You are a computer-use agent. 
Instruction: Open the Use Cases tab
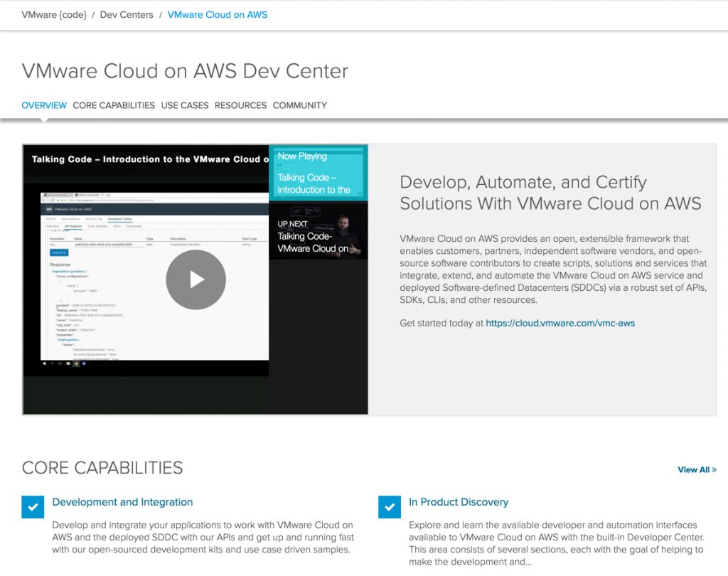pyautogui.click(x=185, y=105)
